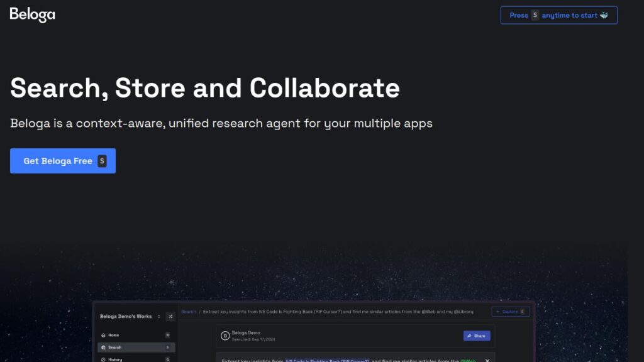Image resolution: width=644 pixels, height=362 pixels.
Task: Click the Search breadcrumb link
Action: [189, 312]
